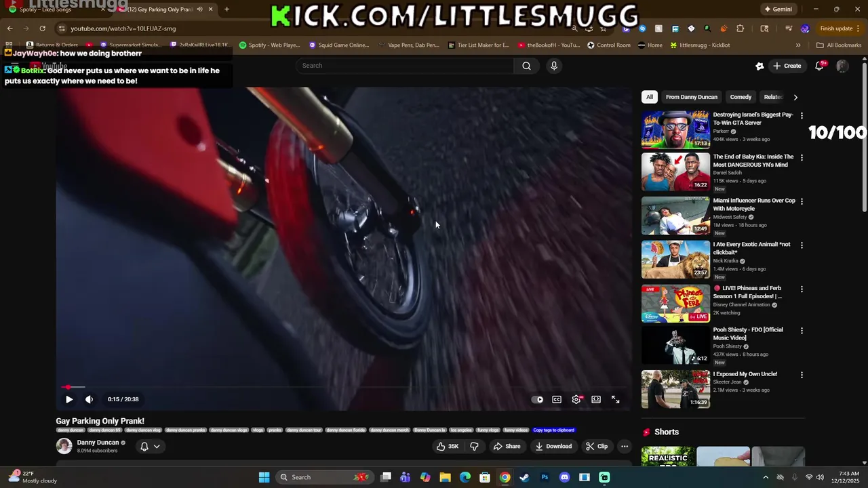The image size is (868, 488).
Task: Dislike the video with the thumbs-down icon
Action: [x=474, y=446]
